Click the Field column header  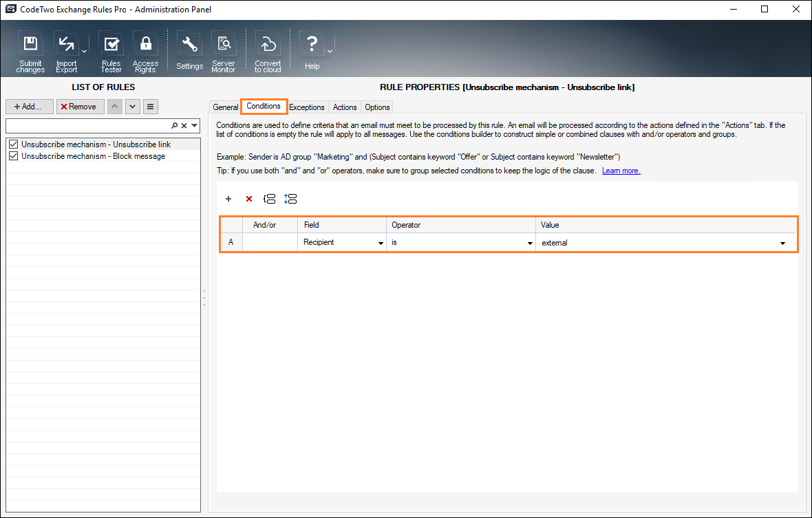pyautogui.click(x=342, y=225)
